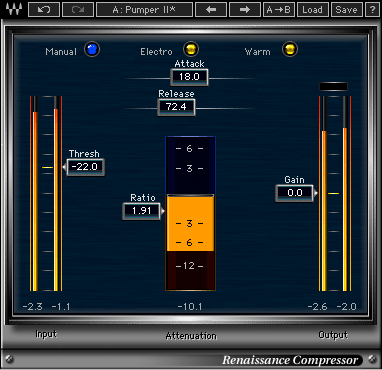Click the bottom-left corner screw icon
The width and height of the screenshot is (382, 370).
[10, 359]
